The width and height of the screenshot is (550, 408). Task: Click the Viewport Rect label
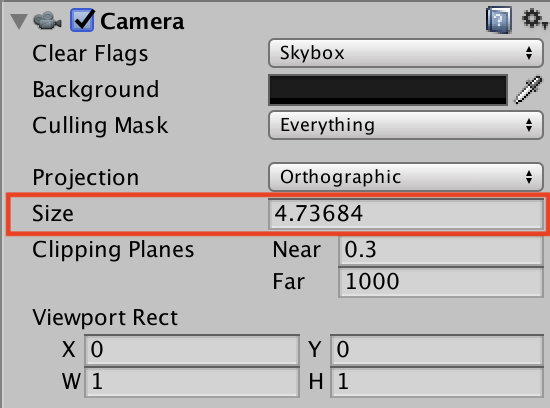pyautogui.click(x=105, y=317)
